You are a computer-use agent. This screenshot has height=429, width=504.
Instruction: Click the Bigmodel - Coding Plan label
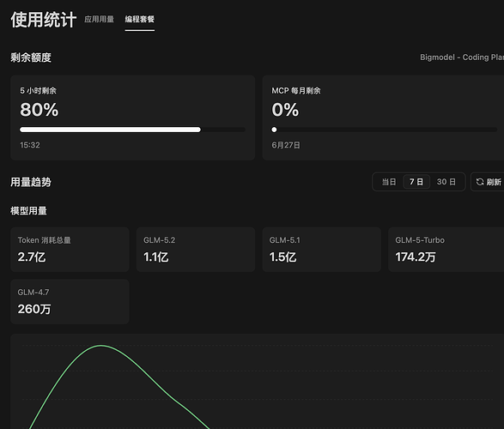462,57
